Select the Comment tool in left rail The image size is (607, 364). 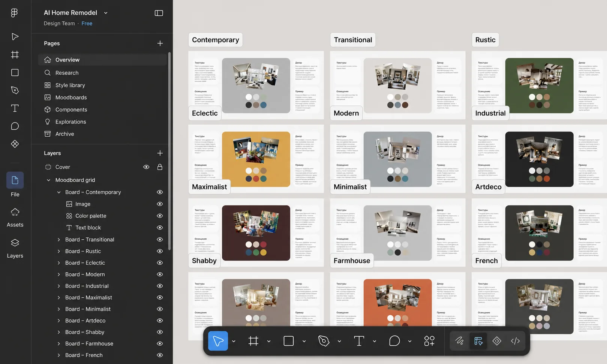pyautogui.click(x=15, y=126)
